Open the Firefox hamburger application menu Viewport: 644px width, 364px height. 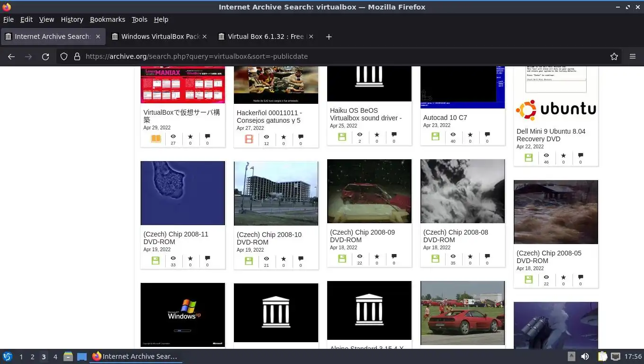[x=633, y=56]
